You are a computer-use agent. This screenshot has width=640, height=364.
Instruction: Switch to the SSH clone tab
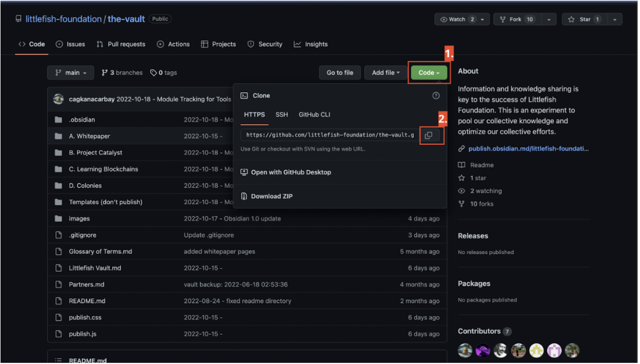(x=282, y=115)
